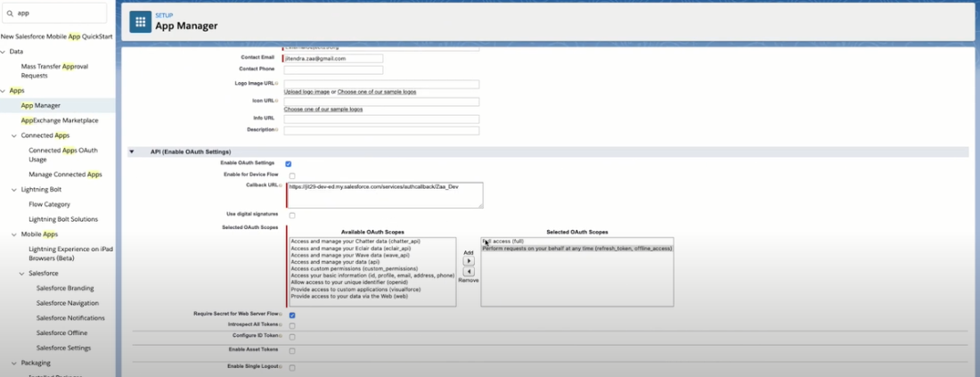Select Access and manage your Wave data scope
Image resolution: width=980 pixels, height=377 pixels.
click(350, 255)
